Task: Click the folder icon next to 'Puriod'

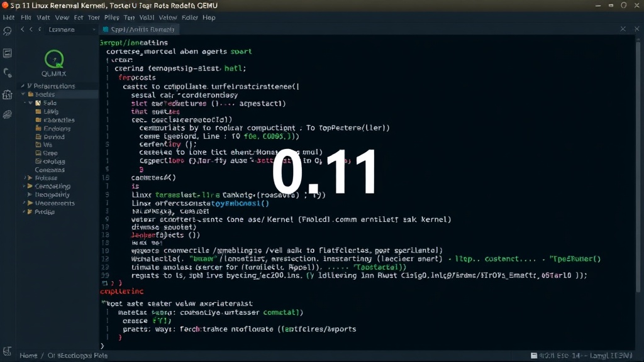Action: [38, 136]
